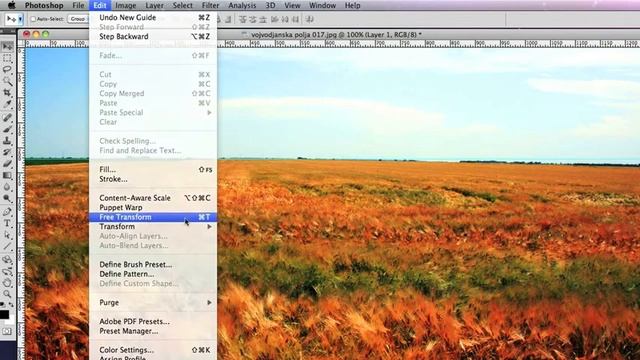Choose Undo New Guide

tap(153, 18)
